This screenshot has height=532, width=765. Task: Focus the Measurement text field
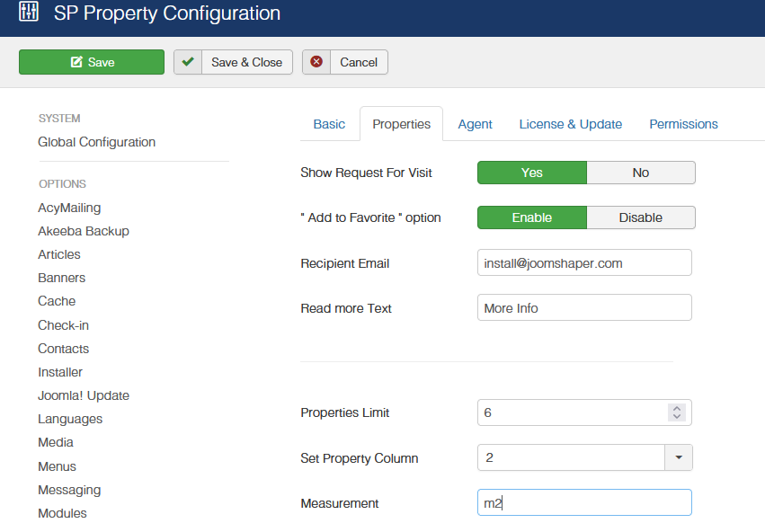[584, 503]
